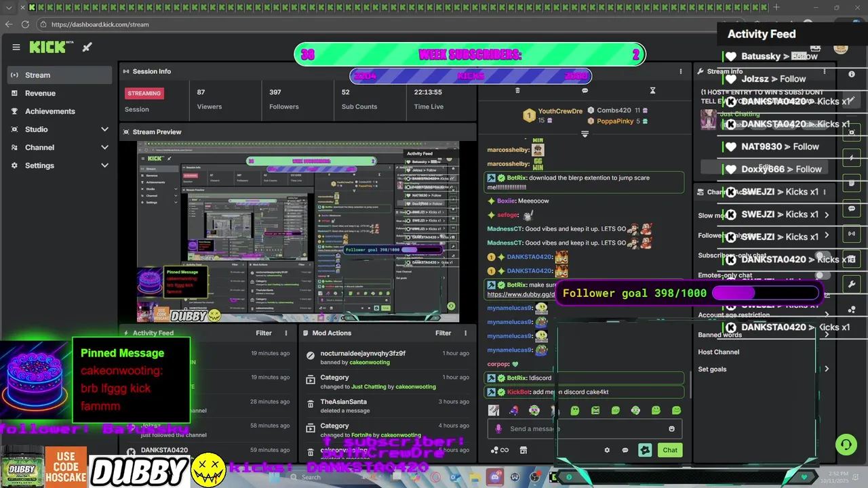Click the Chat send button
This screenshot has width=868, height=488.
pyautogui.click(x=670, y=450)
